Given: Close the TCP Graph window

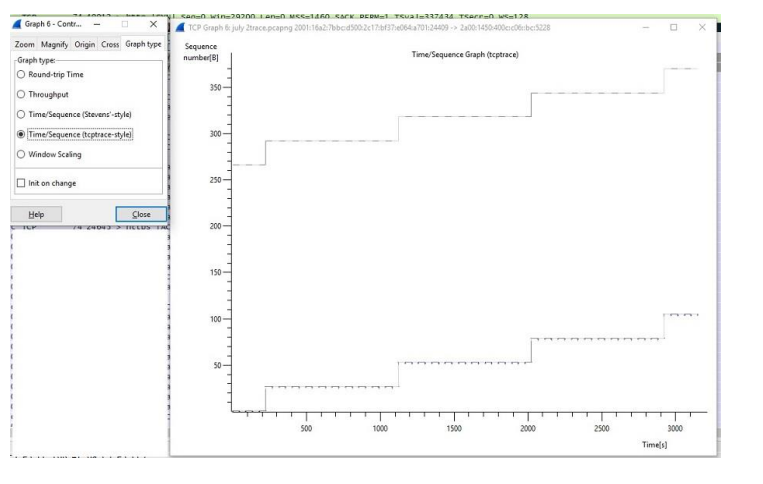Looking at the screenshot, I should (x=702, y=28).
